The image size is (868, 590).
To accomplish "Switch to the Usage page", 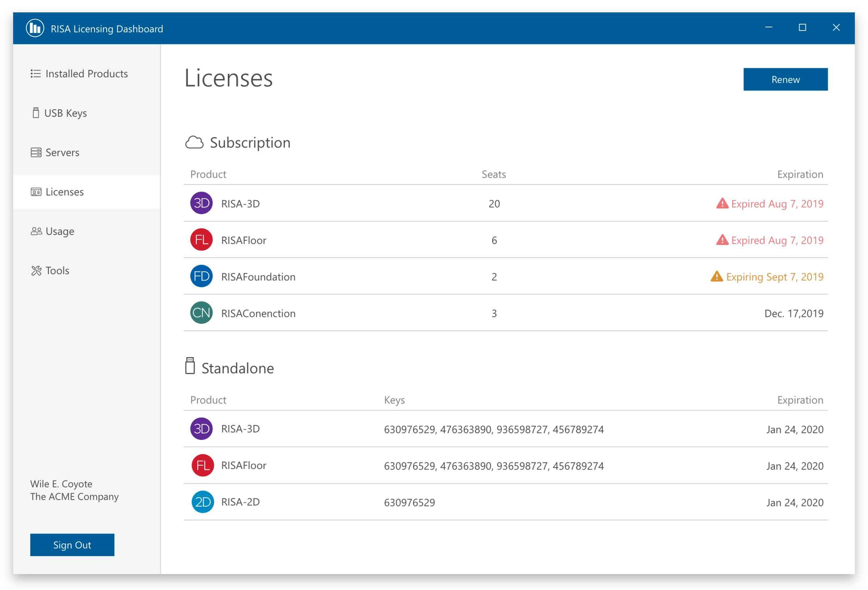I will coord(87,231).
